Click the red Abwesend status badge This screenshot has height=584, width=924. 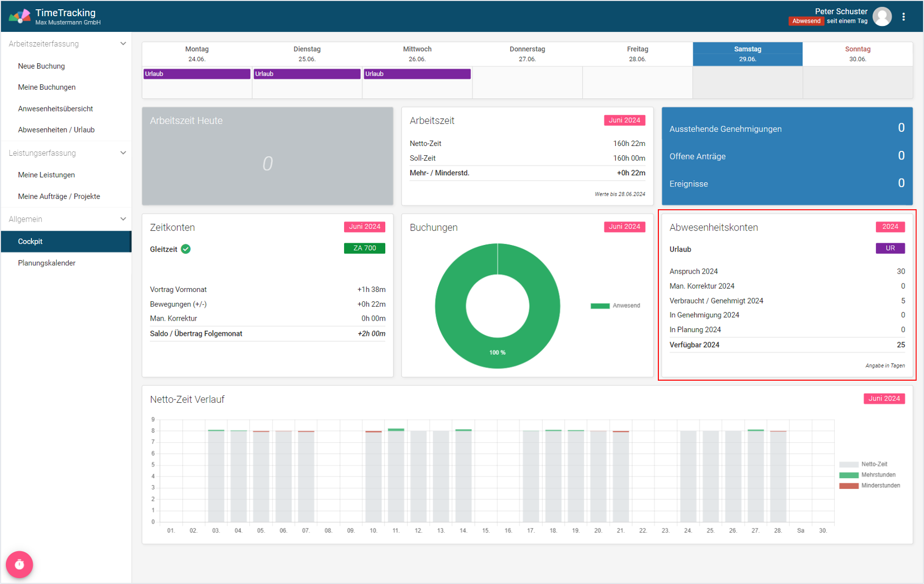tap(806, 21)
